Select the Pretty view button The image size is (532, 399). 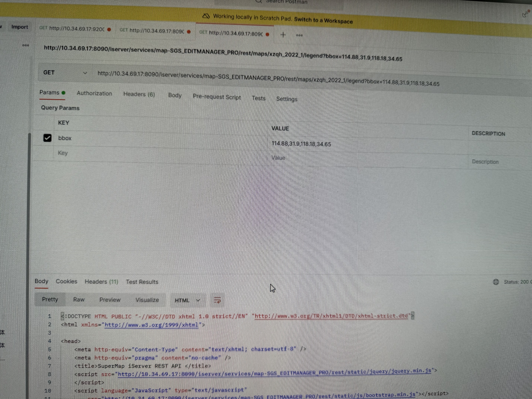tap(50, 299)
